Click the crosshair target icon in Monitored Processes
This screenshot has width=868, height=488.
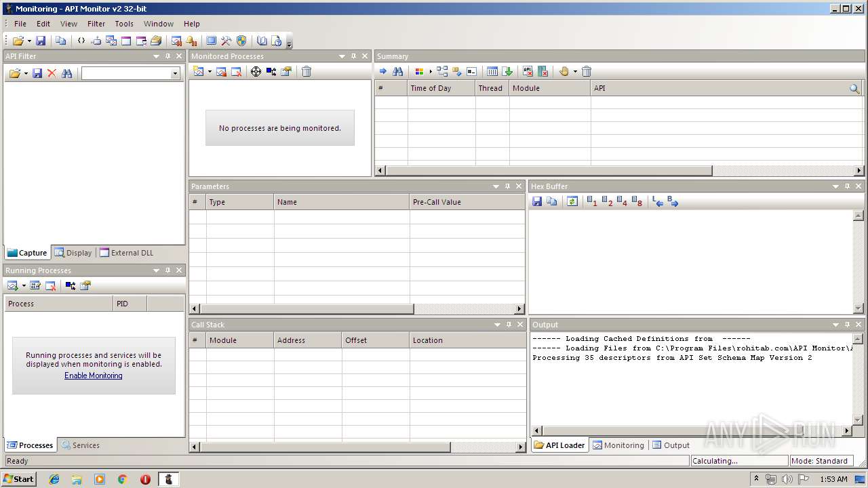[x=256, y=71]
